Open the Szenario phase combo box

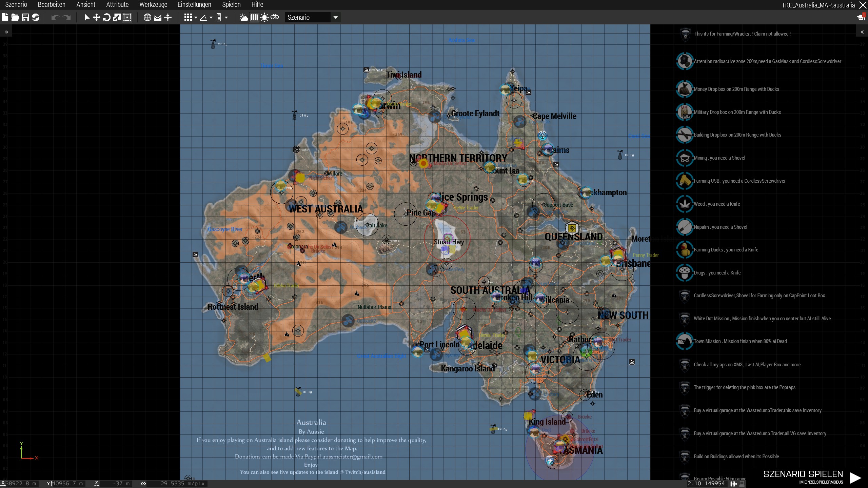click(x=312, y=17)
